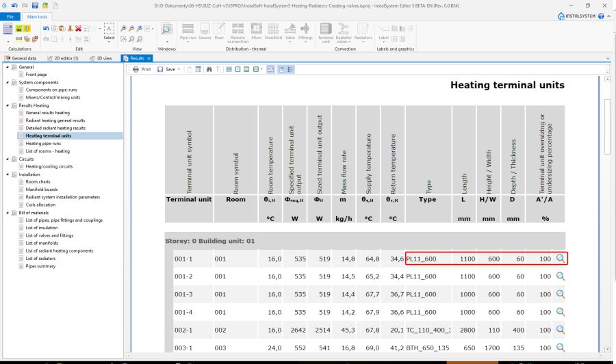Click the scissors cut icon
616x364 pixels.
tap(70, 28)
